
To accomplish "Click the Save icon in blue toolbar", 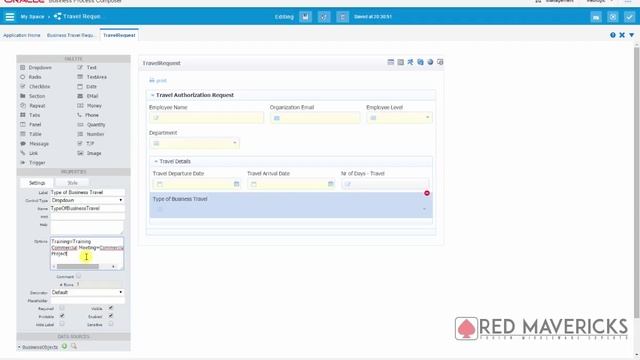I will 305,17.
